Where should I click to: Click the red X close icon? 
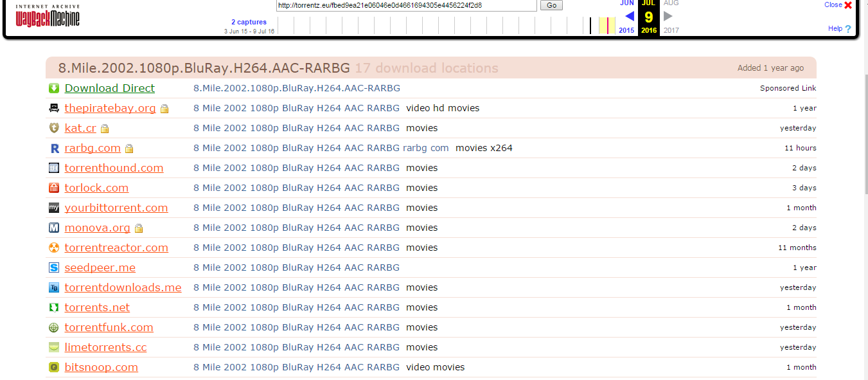[x=849, y=5]
